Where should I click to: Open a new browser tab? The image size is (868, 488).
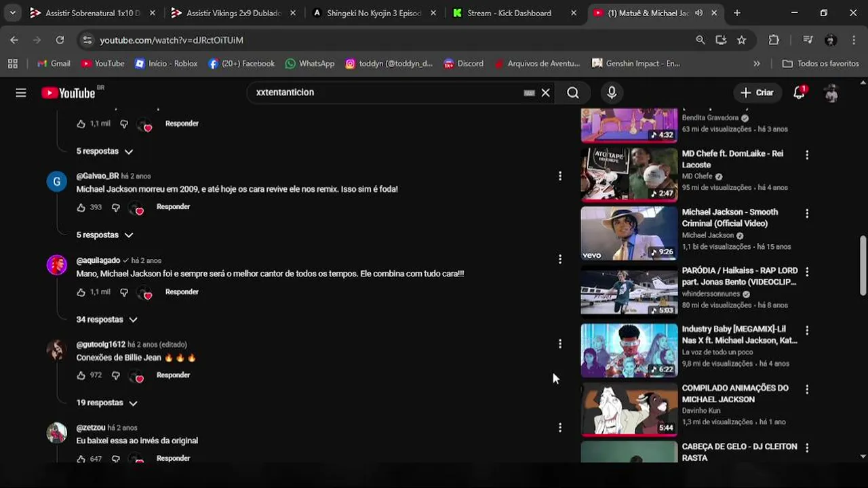[x=737, y=13]
